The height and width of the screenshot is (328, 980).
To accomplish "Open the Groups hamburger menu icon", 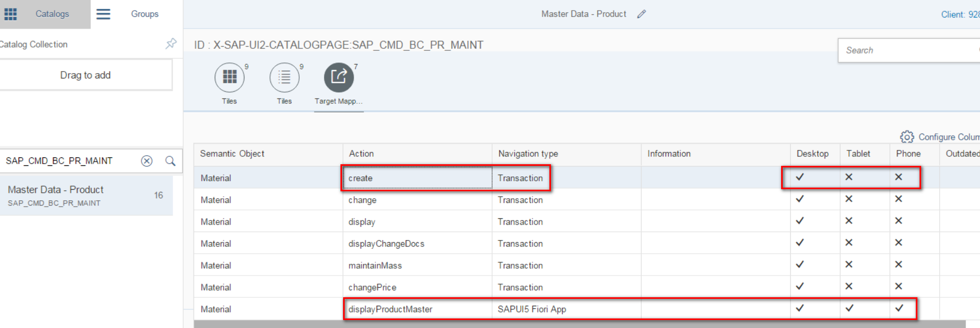I will pos(103,14).
